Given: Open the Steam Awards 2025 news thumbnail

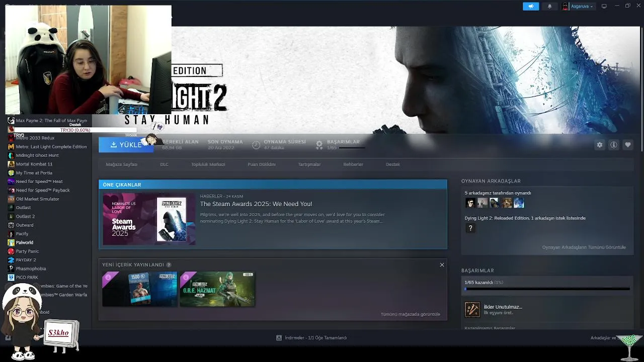Looking at the screenshot, I should coord(149,220).
